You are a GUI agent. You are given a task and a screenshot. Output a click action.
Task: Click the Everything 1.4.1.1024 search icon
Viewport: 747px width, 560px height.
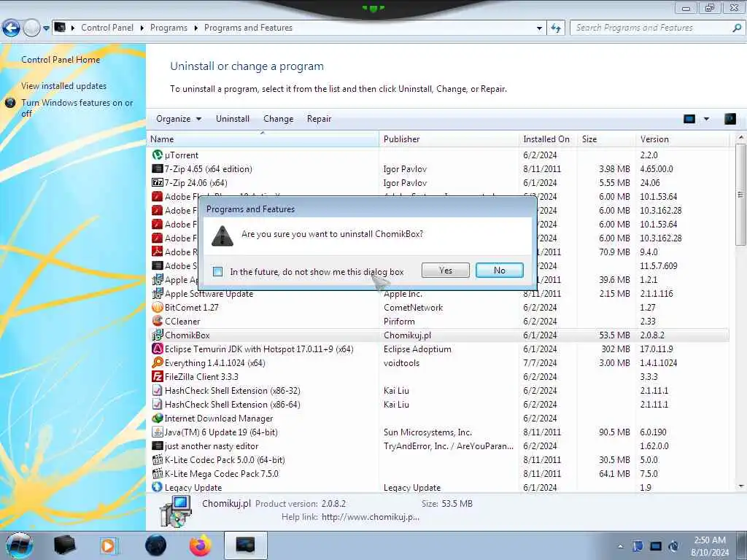[x=158, y=362]
